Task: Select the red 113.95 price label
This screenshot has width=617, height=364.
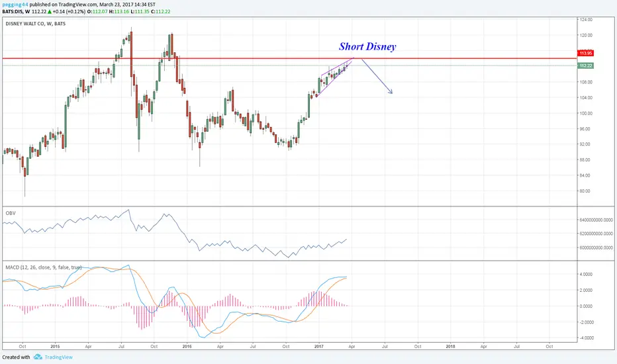Action: [x=585, y=53]
